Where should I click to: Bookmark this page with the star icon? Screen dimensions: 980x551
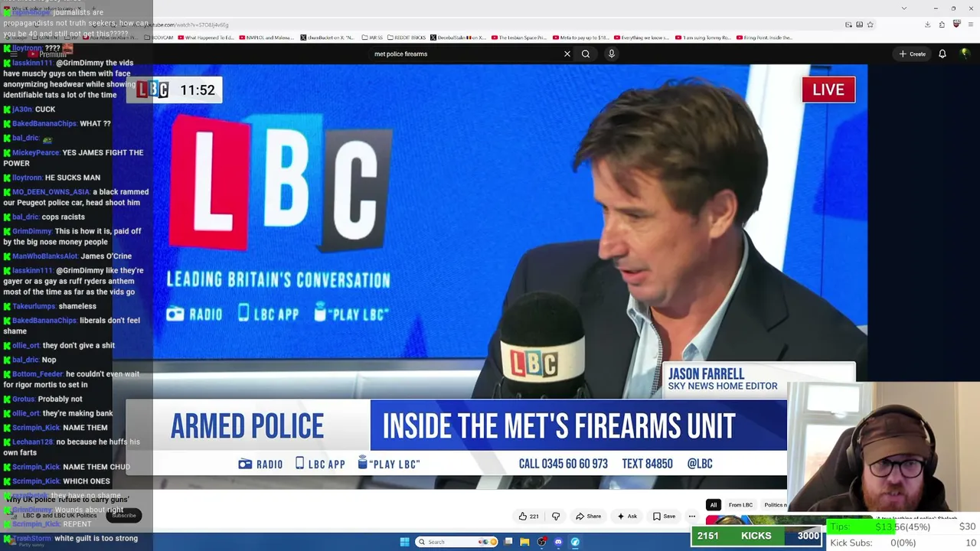pos(870,24)
